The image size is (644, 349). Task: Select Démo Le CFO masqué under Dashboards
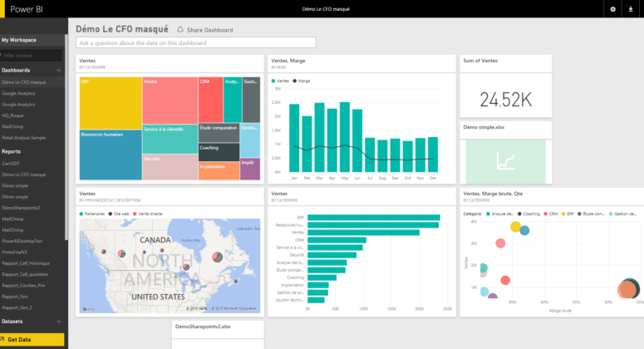tap(24, 82)
